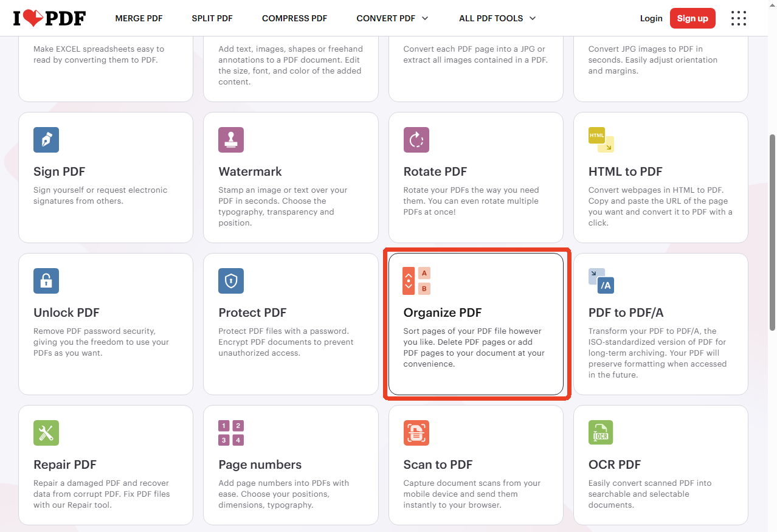
Task: Open the Repair PDF title link
Action: tap(65, 465)
